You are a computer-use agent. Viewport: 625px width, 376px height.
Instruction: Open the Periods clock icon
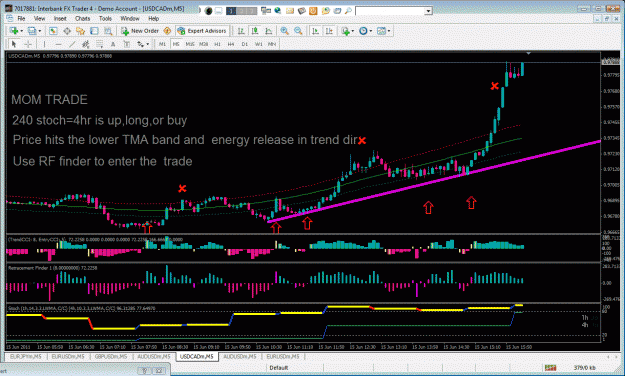click(x=363, y=31)
